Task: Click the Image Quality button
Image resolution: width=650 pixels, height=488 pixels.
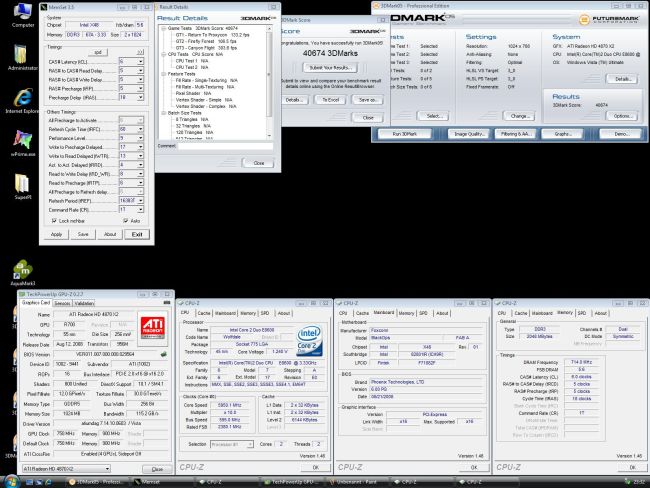Action: tap(469, 134)
